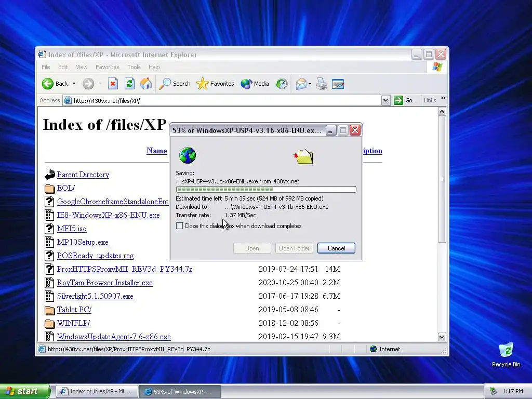Image resolution: width=532 pixels, height=399 pixels.
Task: Open the Media pane icon
Action: pyautogui.click(x=255, y=84)
